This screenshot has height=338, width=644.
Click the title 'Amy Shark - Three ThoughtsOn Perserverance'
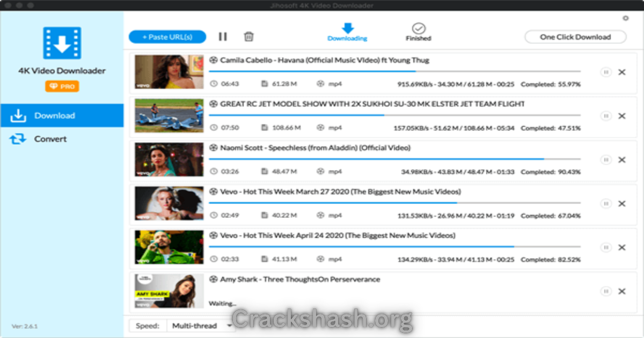300,280
